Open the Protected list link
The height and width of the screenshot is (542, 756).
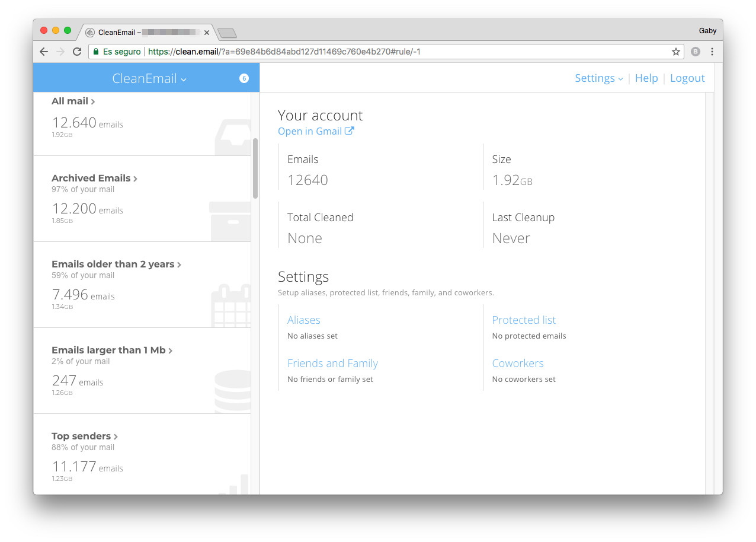524,320
